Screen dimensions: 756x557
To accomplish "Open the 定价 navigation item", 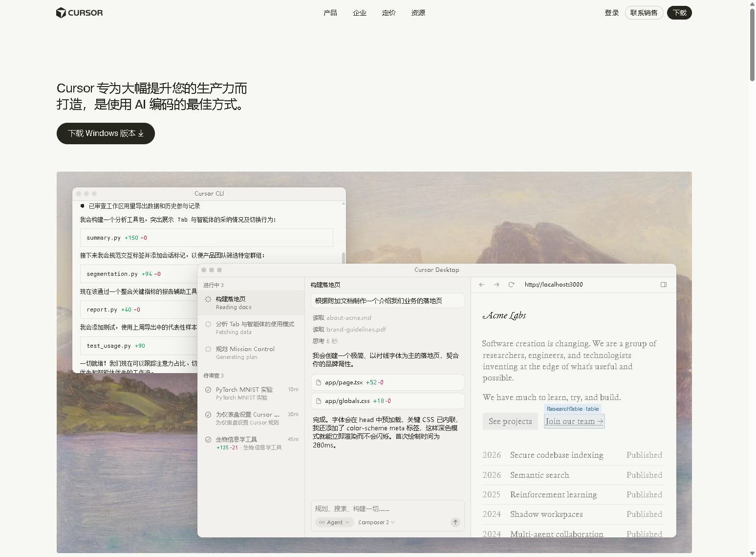I will pyautogui.click(x=389, y=13).
